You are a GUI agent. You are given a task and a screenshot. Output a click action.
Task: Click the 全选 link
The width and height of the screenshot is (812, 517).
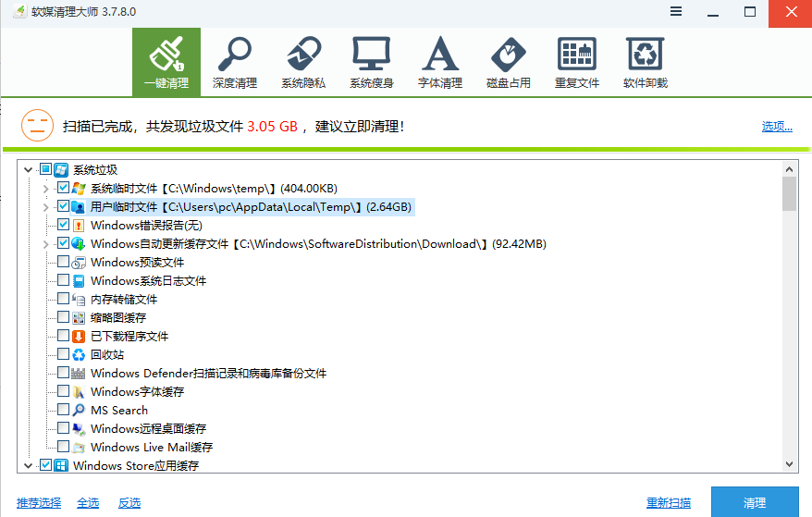88,502
